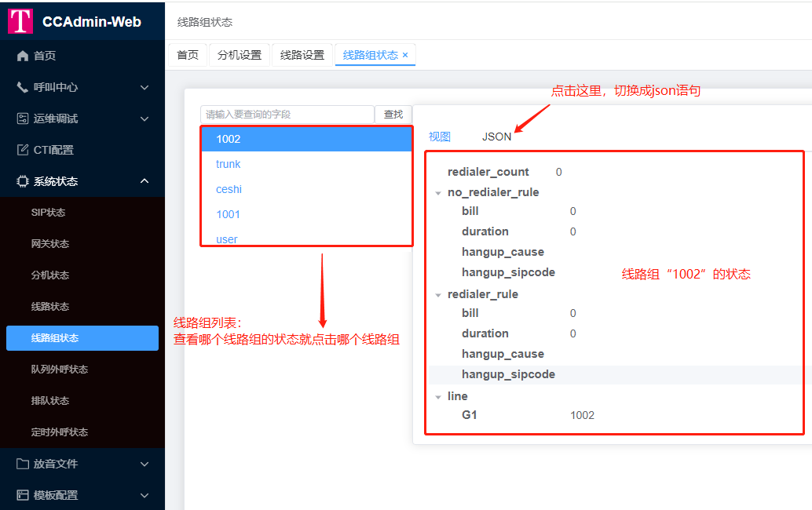Click the phone icon for 呼叫中心

pos(22,87)
